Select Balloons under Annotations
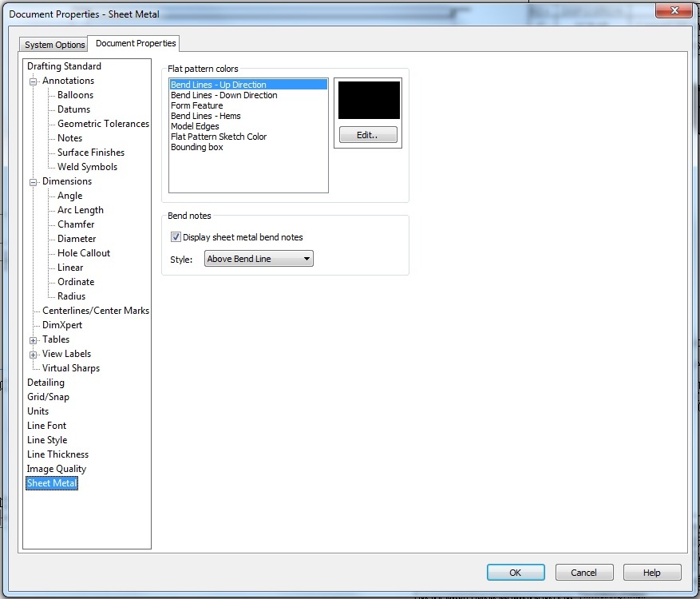Viewport: 700px width, 599px height. point(76,95)
